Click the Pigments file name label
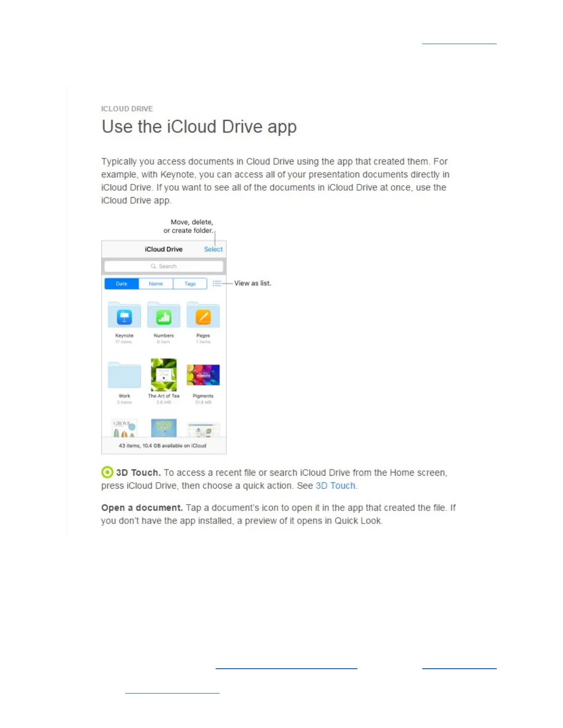The image size is (563, 728). (x=203, y=396)
